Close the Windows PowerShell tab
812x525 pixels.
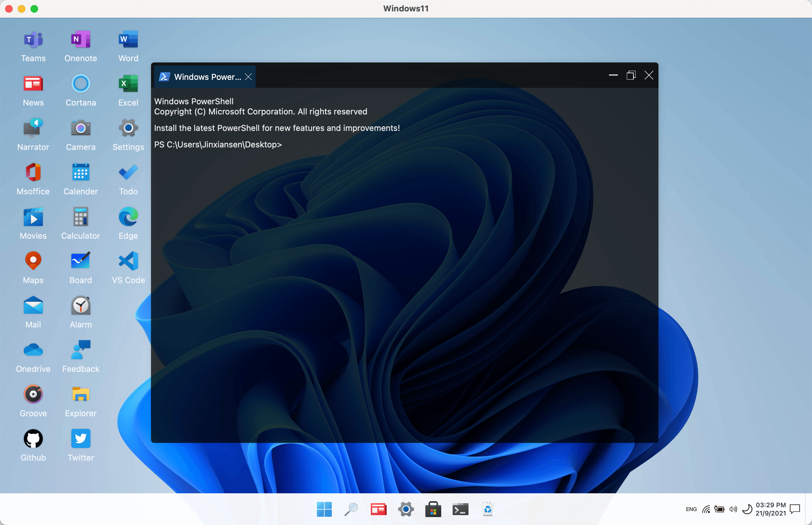coord(248,77)
